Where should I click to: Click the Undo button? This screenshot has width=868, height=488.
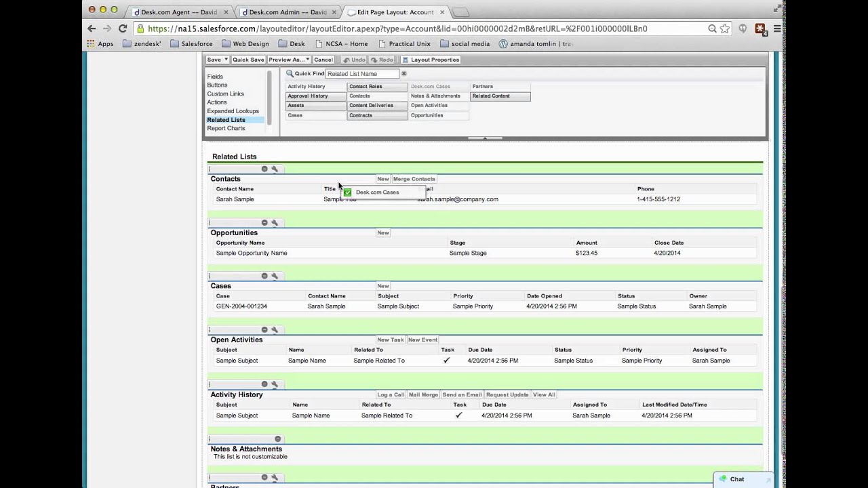354,60
